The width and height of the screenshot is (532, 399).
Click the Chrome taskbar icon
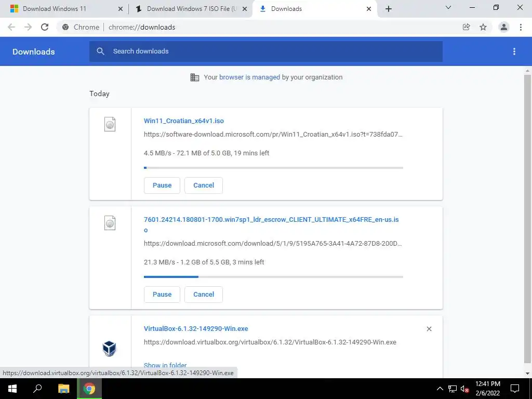[x=89, y=389]
